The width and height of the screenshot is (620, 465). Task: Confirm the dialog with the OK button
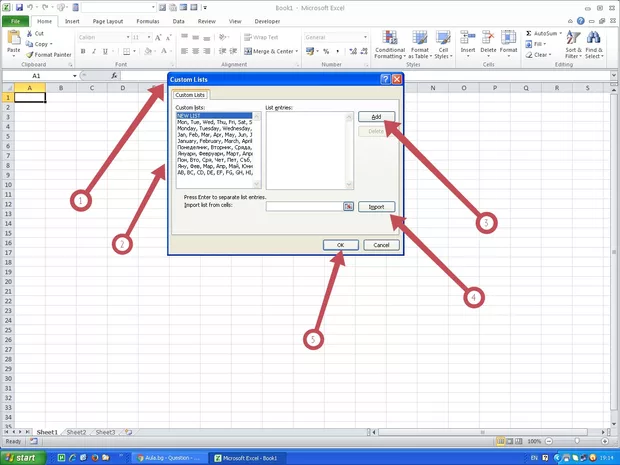tap(340, 245)
